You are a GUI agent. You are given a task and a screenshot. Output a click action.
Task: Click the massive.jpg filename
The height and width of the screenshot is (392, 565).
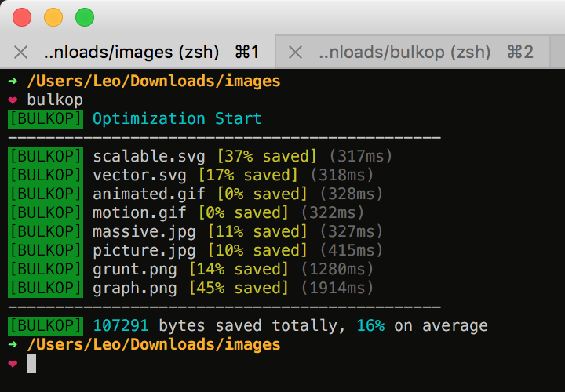[x=144, y=232]
